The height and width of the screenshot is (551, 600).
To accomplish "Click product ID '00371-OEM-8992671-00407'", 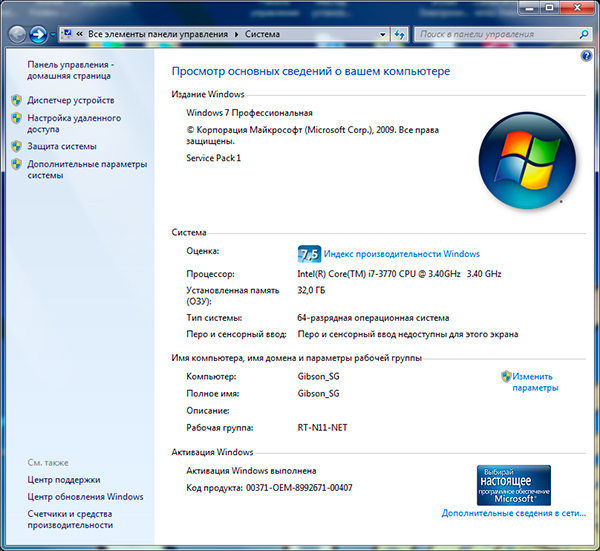I will tap(299, 488).
